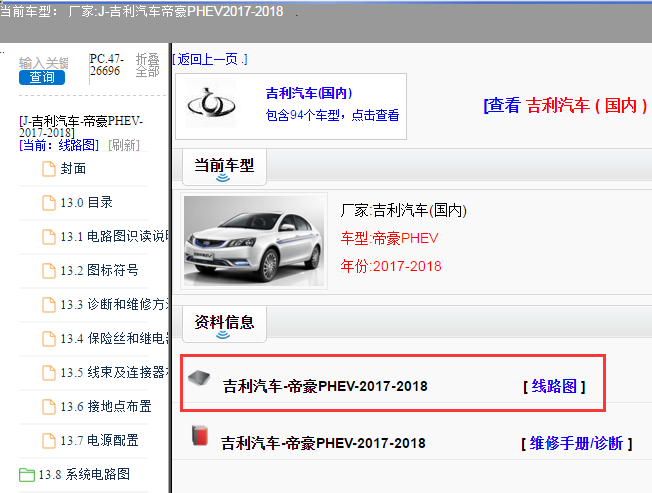Viewport: 652px width, 493px height.
Task: Click the page icon next to 13.1
Action: point(49,237)
